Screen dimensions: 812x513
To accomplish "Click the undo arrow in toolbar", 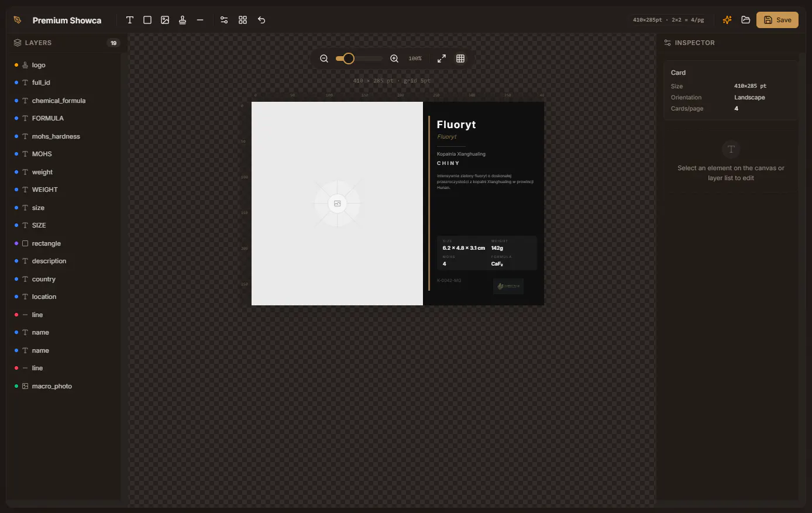I will point(262,20).
